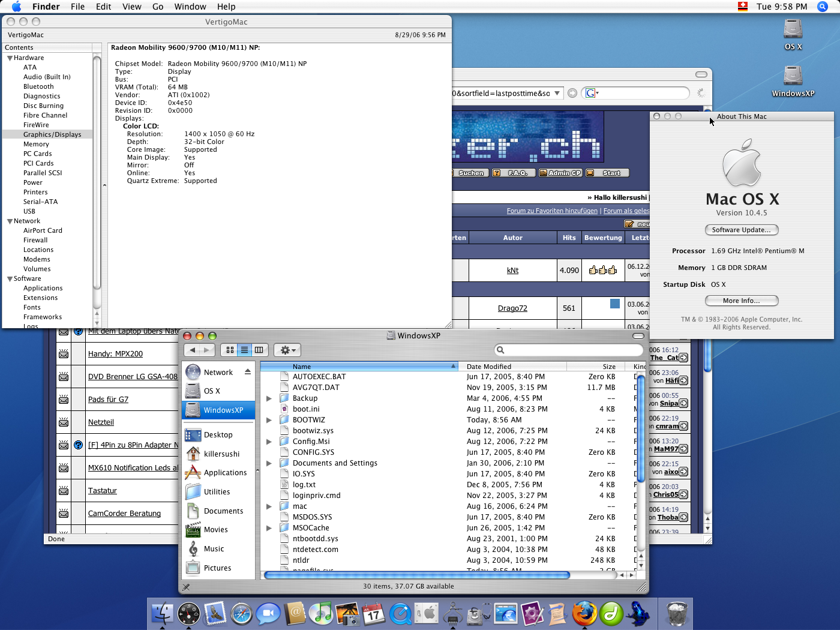The height and width of the screenshot is (630, 840).
Task: Expand the Backup folder disclosure triangle
Action: point(269,398)
